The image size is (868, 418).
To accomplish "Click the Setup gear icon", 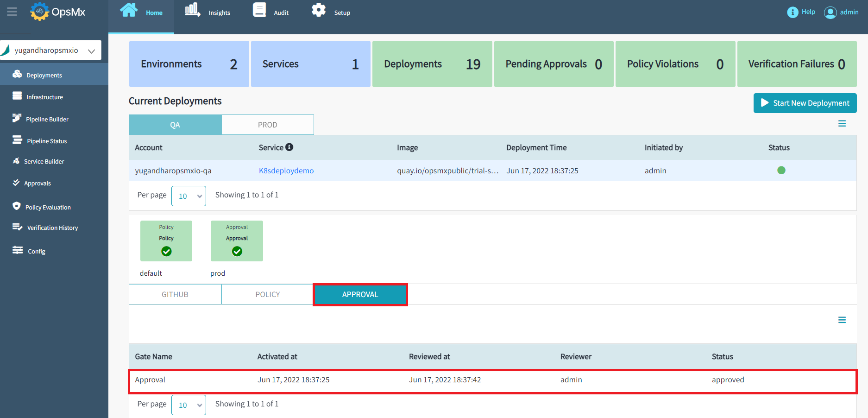I will click(x=319, y=10).
